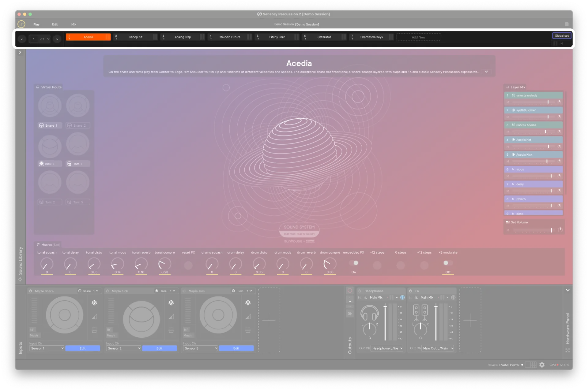Open Sensor 1 input channel dropdown

[47, 348]
